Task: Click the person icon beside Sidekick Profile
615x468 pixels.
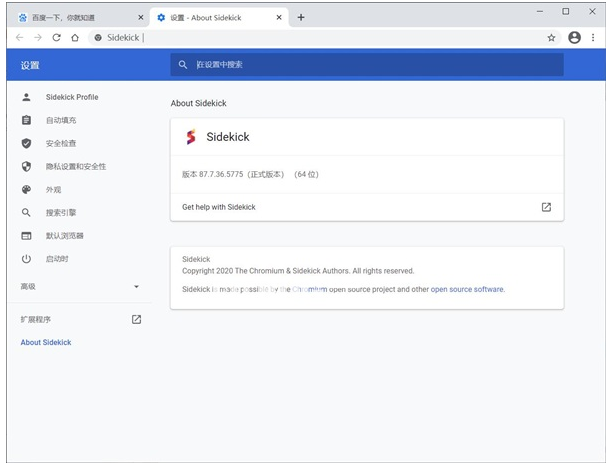Action: (26, 97)
